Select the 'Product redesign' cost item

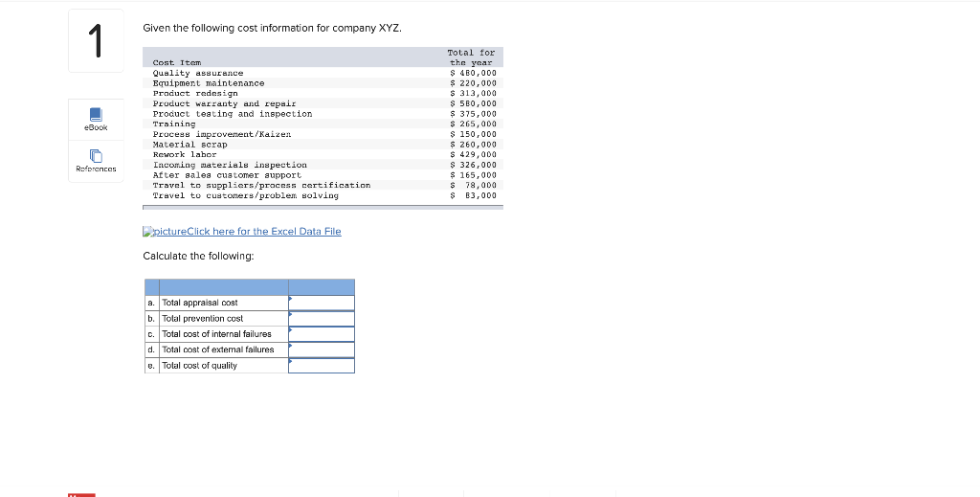pos(195,93)
